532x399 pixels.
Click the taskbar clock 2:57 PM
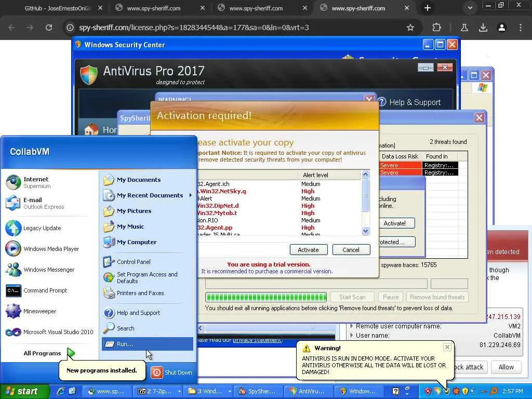coord(512,391)
